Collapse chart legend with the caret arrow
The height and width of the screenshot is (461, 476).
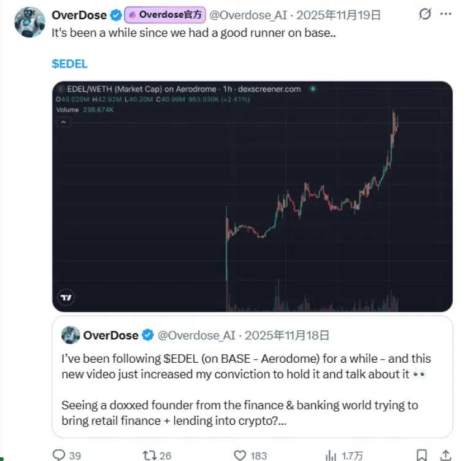pyautogui.click(x=64, y=122)
